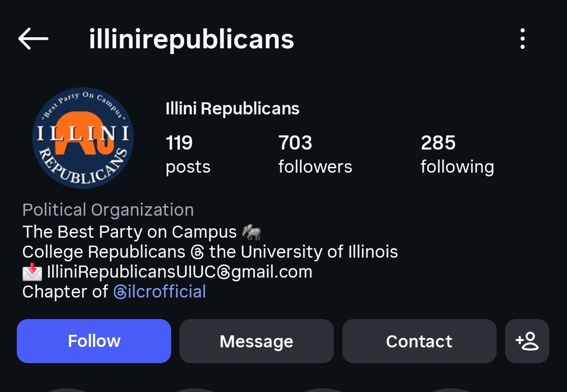The image size is (567, 392).
Task: Tap the envelope emoji beside the email
Action: point(33,272)
